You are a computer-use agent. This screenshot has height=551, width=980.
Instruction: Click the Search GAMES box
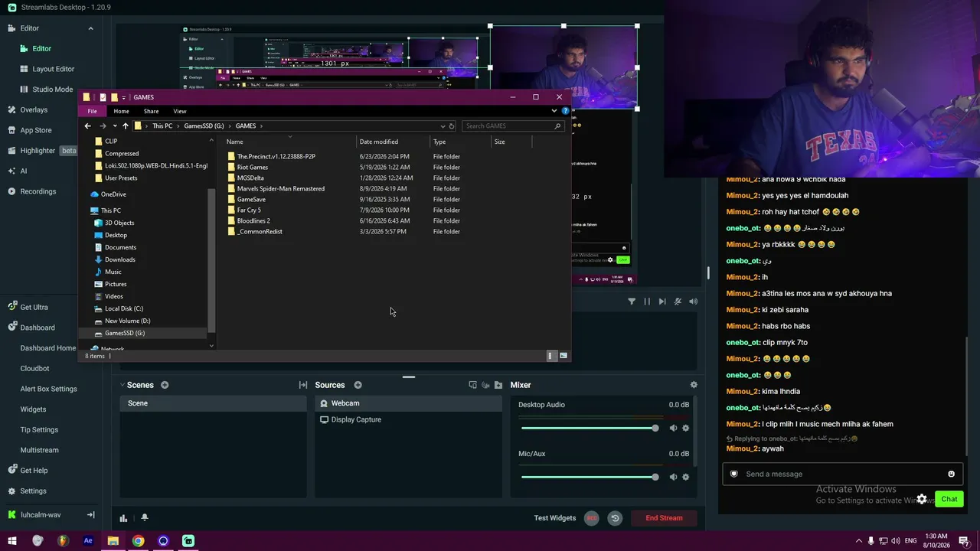513,126
